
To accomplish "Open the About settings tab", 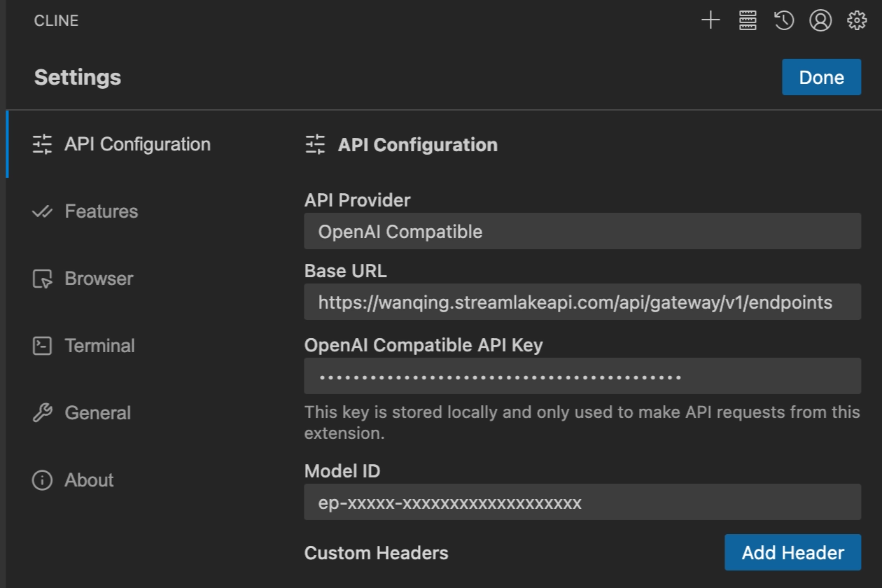I will (89, 480).
